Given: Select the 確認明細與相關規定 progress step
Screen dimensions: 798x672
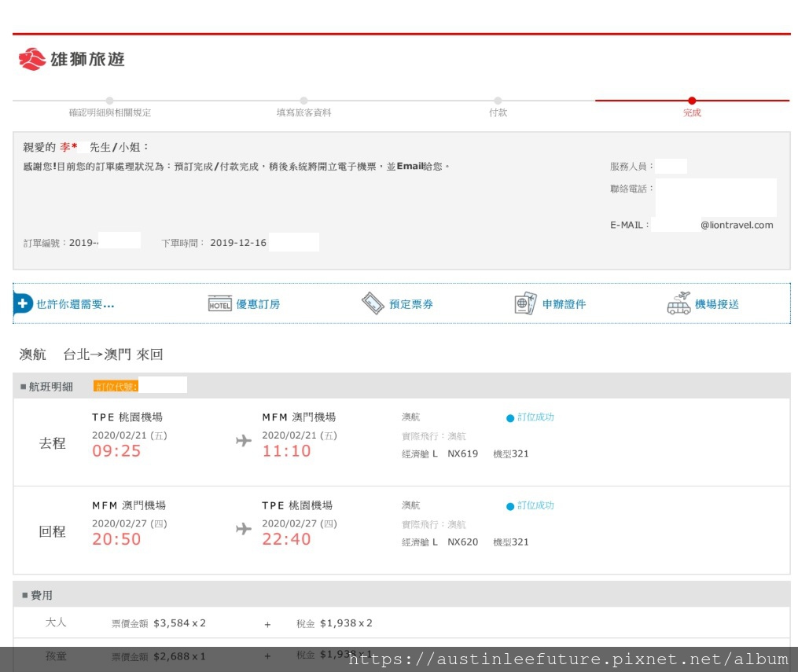Looking at the screenshot, I should (x=110, y=112).
